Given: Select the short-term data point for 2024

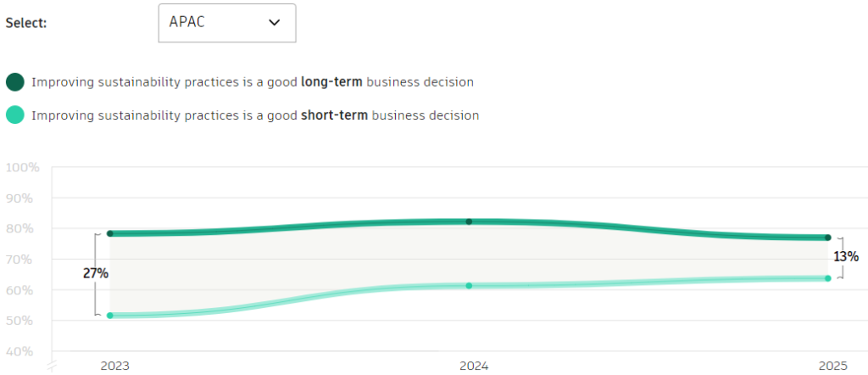Looking at the screenshot, I should pyautogui.click(x=469, y=285).
